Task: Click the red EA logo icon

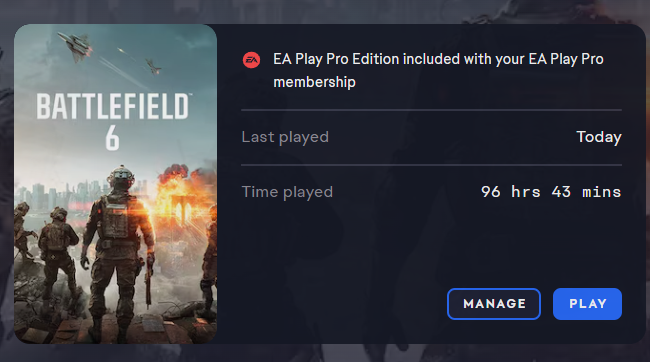Action: (x=251, y=60)
